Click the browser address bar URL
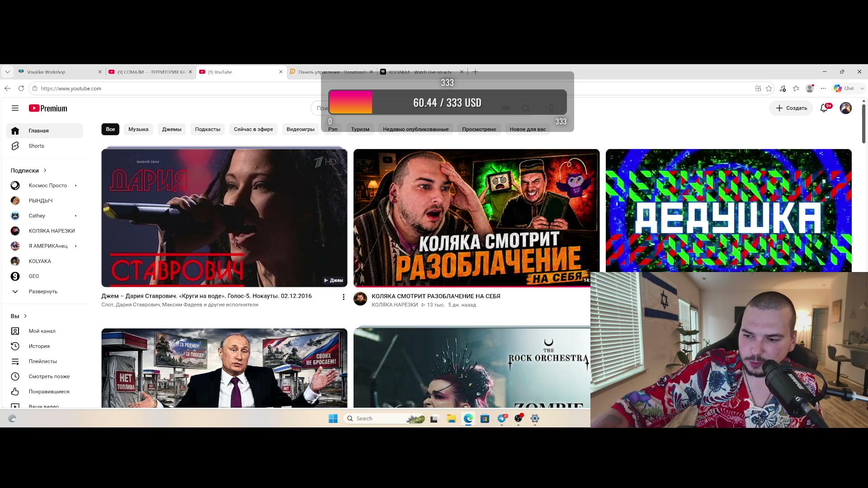868x488 pixels. point(71,89)
